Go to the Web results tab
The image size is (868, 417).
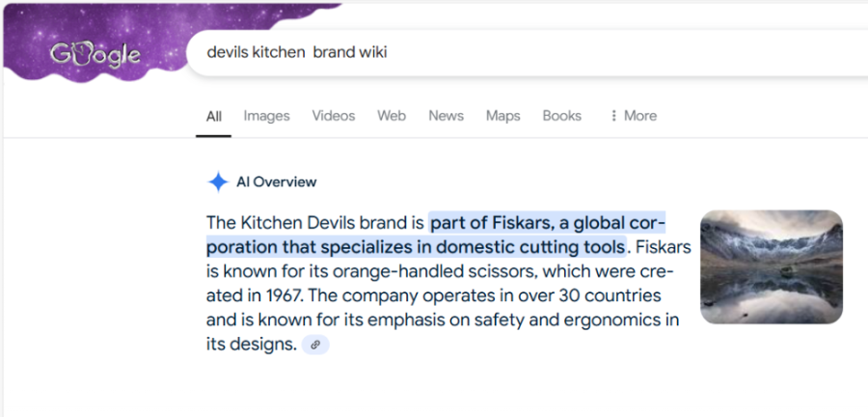pos(392,116)
